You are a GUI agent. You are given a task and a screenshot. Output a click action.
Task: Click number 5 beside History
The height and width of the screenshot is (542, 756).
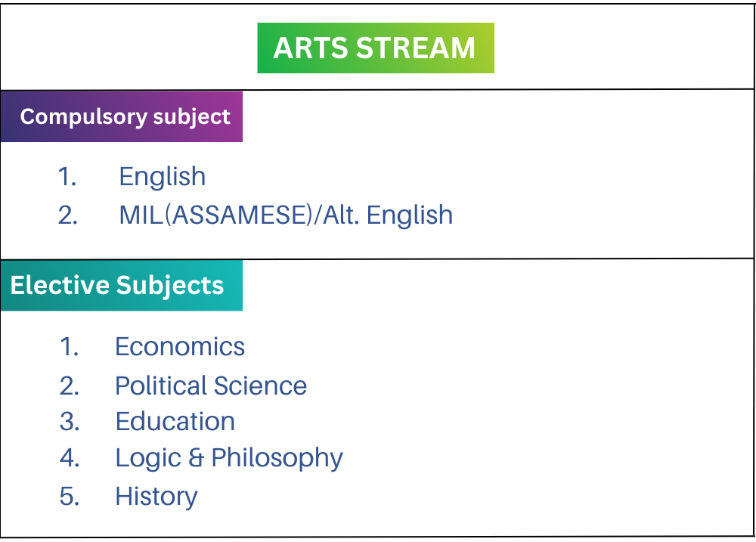point(70,497)
